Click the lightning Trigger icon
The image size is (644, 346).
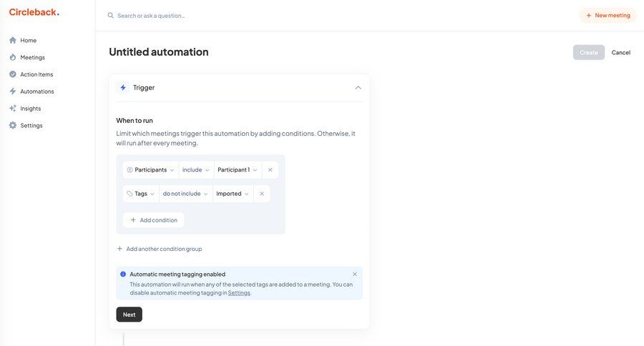[123, 88]
